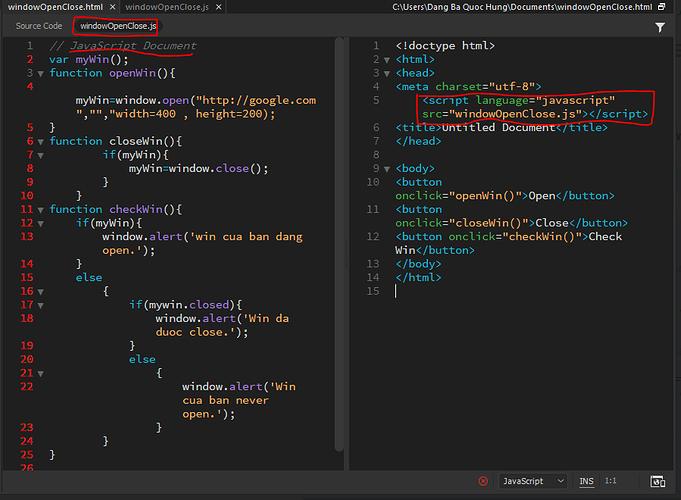
Task: Select windowOpenClose.js in related files bar
Action: click(118, 26)
